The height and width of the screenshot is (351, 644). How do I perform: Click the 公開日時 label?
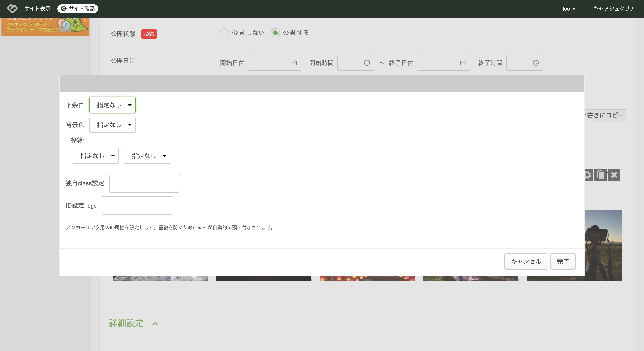(x=123, y=61)
